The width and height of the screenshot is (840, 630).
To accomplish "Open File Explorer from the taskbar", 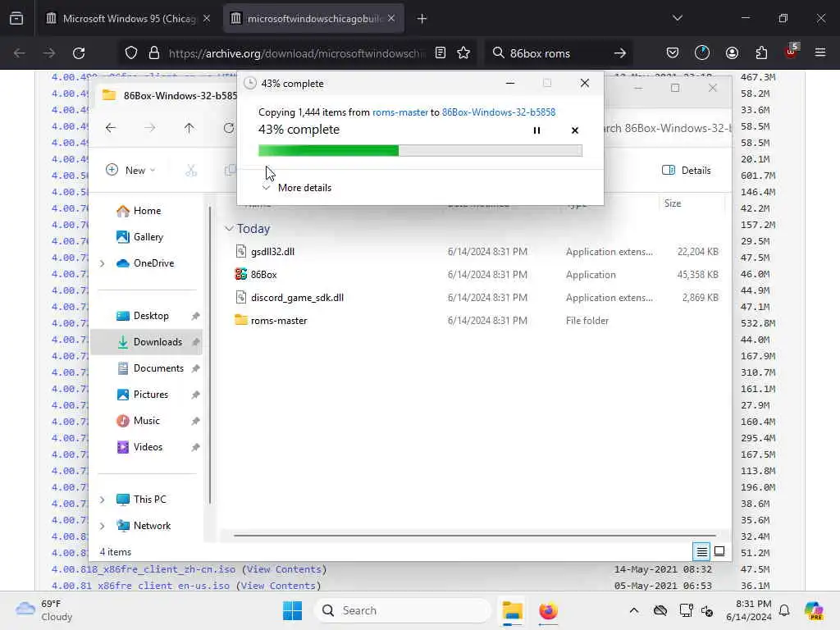I will [512, 610].
